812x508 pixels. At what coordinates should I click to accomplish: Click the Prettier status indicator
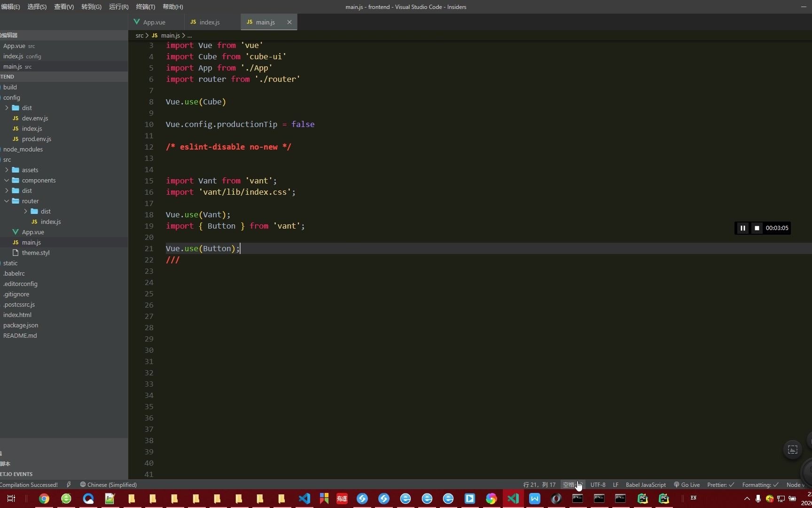(x=720, y=484)
